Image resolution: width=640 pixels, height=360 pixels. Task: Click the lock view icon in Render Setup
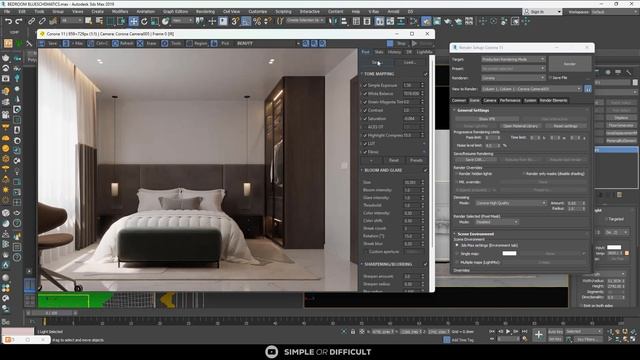(588, 89)
